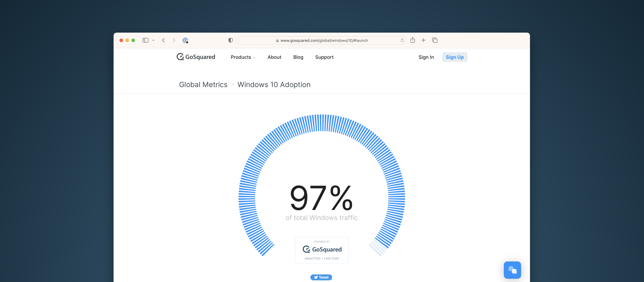Click the Safari sidebar toggle icon
The width and height of the screenshot is (644, 282).
146,40
